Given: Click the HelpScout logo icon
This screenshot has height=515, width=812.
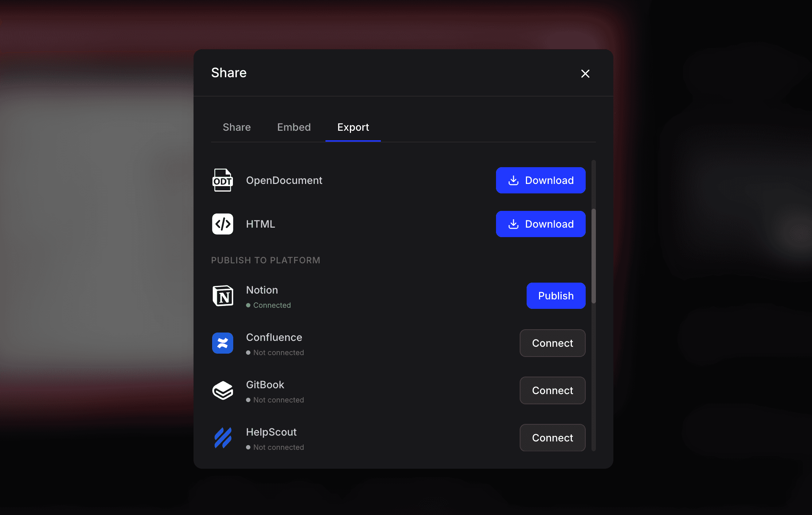Looking at the screenshot, I should [x=222, y=438].
